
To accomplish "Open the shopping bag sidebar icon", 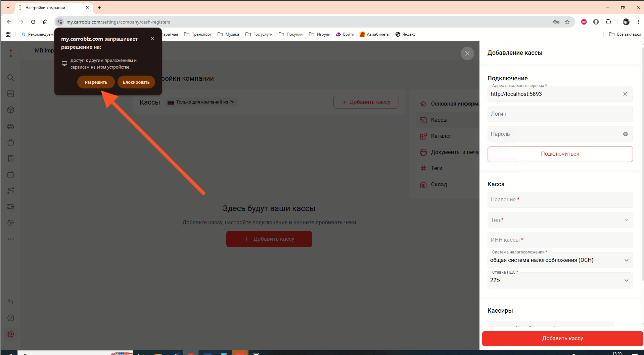I will click(x=11, y=142).
